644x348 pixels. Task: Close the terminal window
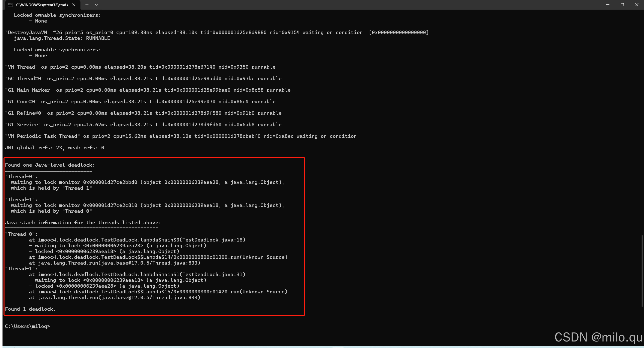(637, 5)
